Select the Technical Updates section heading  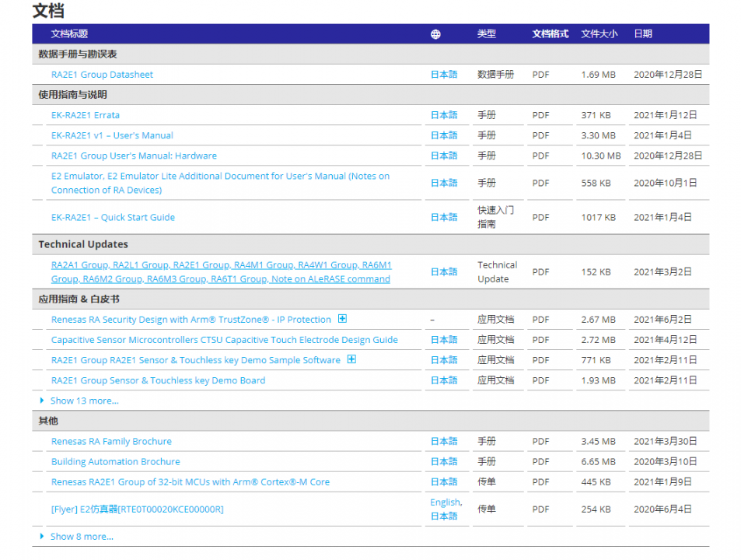point(83,244)
